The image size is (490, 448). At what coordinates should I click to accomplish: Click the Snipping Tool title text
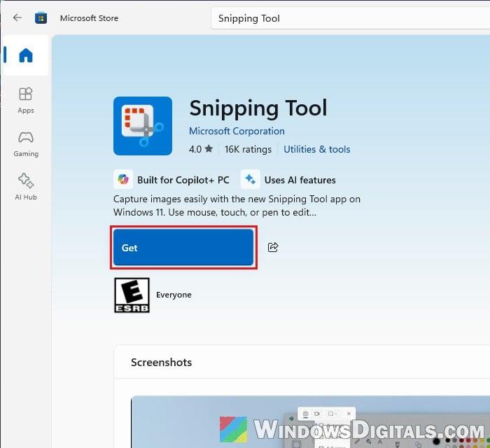click(258, 108)
